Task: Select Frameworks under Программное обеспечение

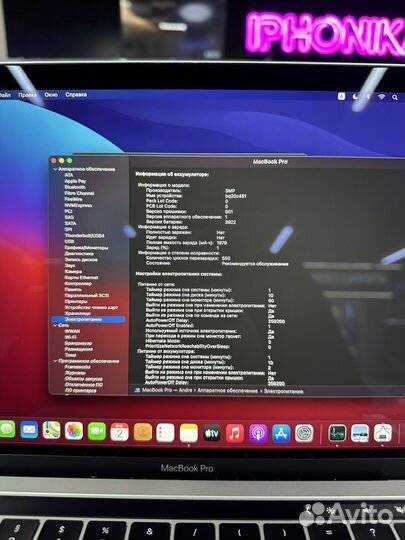Action: point(77,367)
